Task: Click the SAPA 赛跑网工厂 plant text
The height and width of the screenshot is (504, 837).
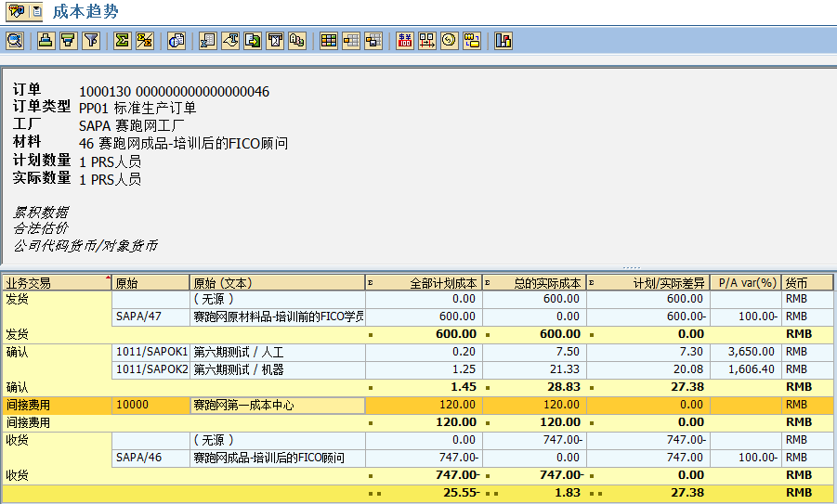Action: tap(131, 126)
